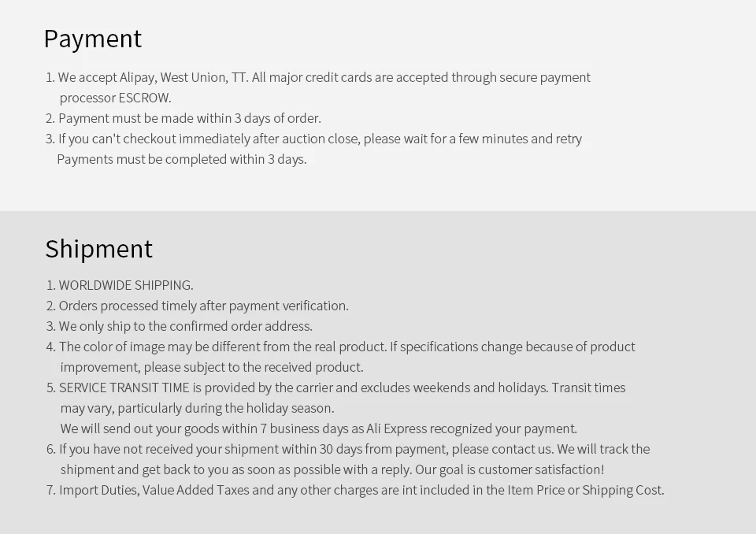Click the Import Duties, Value Added Taxes line
Image resolution: width=756 pixels, height=534 pixels.
(x=355, y=490)
